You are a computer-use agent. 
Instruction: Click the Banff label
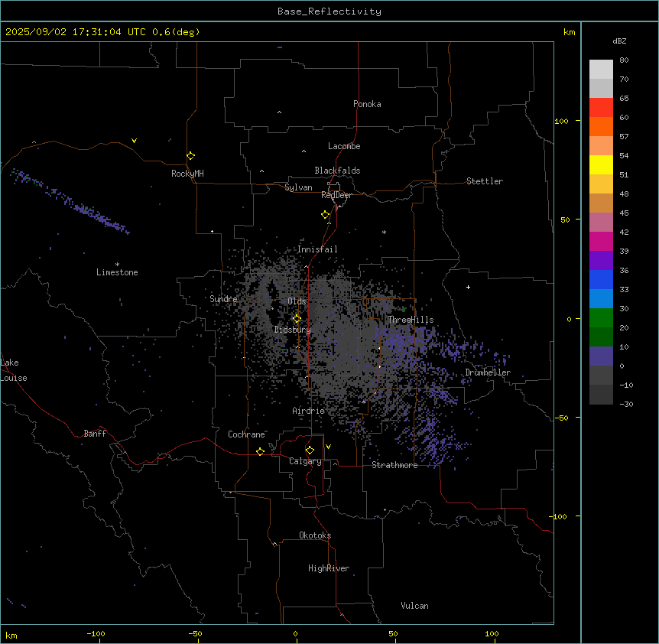tap(95, 434)
